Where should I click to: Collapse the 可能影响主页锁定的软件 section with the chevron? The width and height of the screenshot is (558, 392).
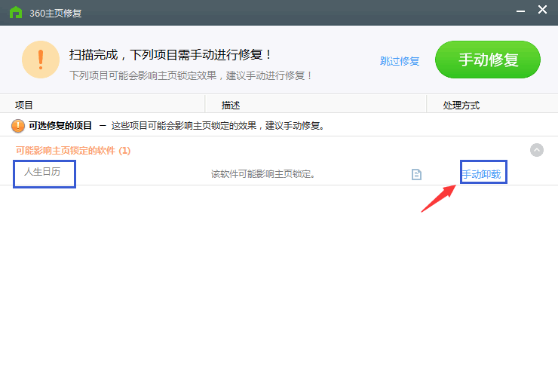537,150
